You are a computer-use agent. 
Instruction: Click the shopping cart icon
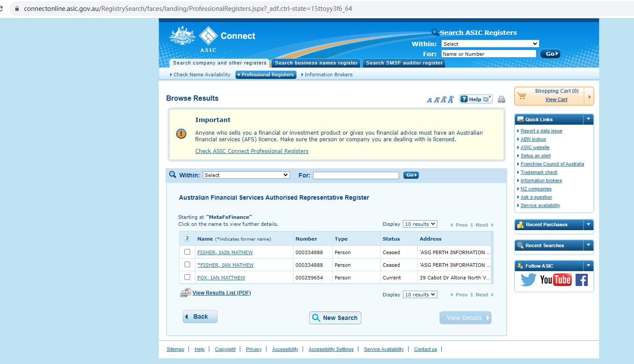(x=522, y=96)
